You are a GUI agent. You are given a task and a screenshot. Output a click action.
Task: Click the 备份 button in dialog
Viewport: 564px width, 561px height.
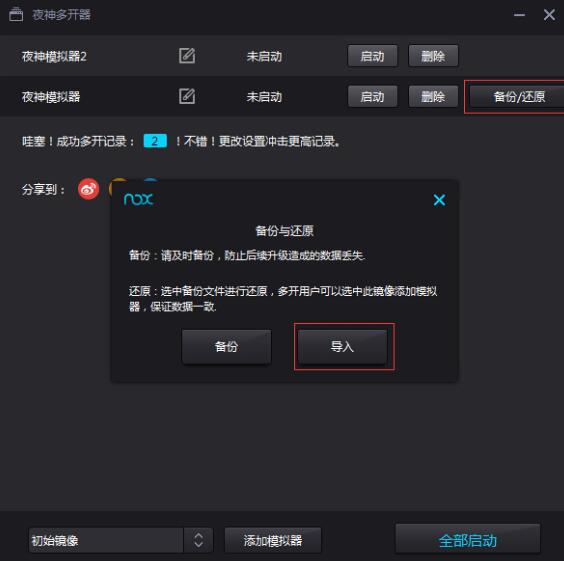tap(227, 347)
